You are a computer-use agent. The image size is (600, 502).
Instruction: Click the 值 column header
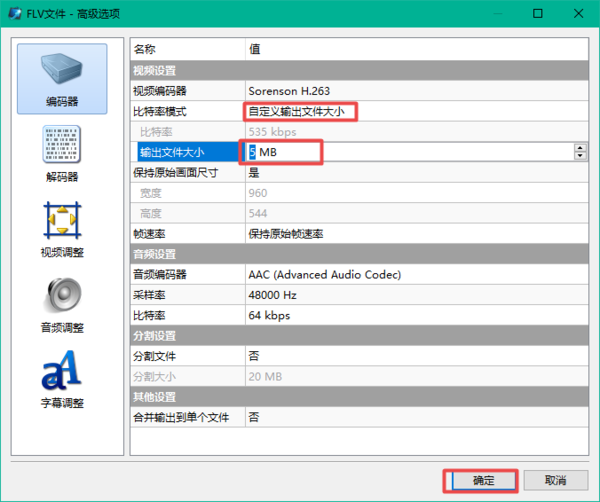[x=416, y=49]
